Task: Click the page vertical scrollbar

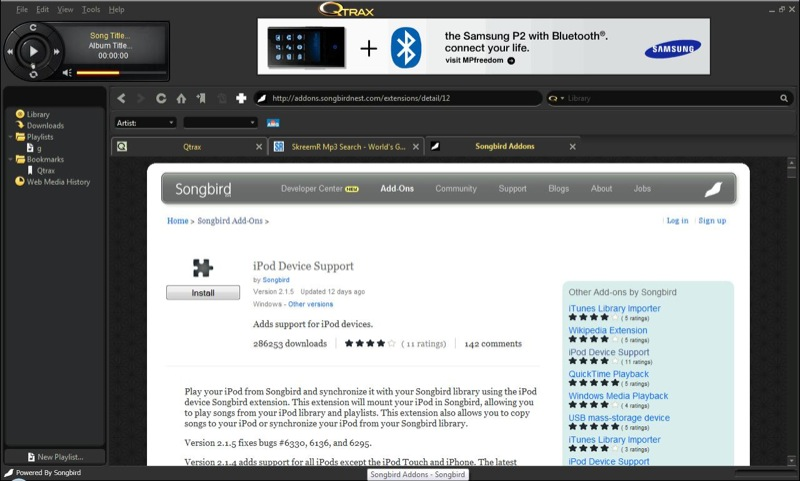Action: click(791, 311)
